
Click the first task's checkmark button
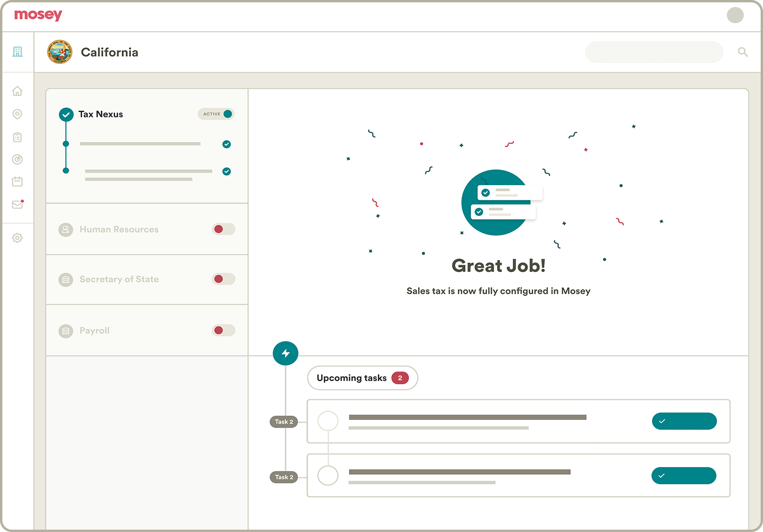pyautogui.click(x=684, y=421)
